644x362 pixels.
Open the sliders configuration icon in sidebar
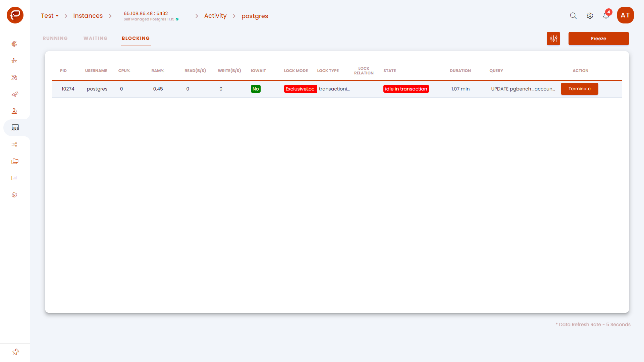tap(14, 61)
